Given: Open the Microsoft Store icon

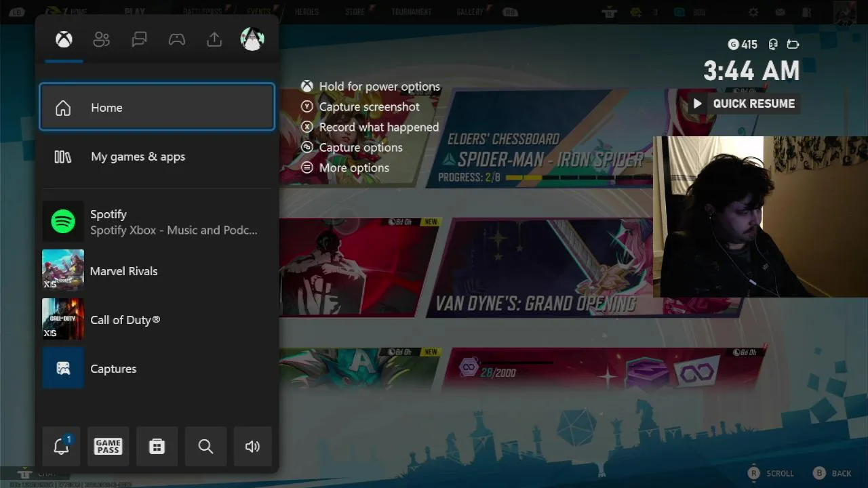Looking at the screenshot, I should coord(157,446).
